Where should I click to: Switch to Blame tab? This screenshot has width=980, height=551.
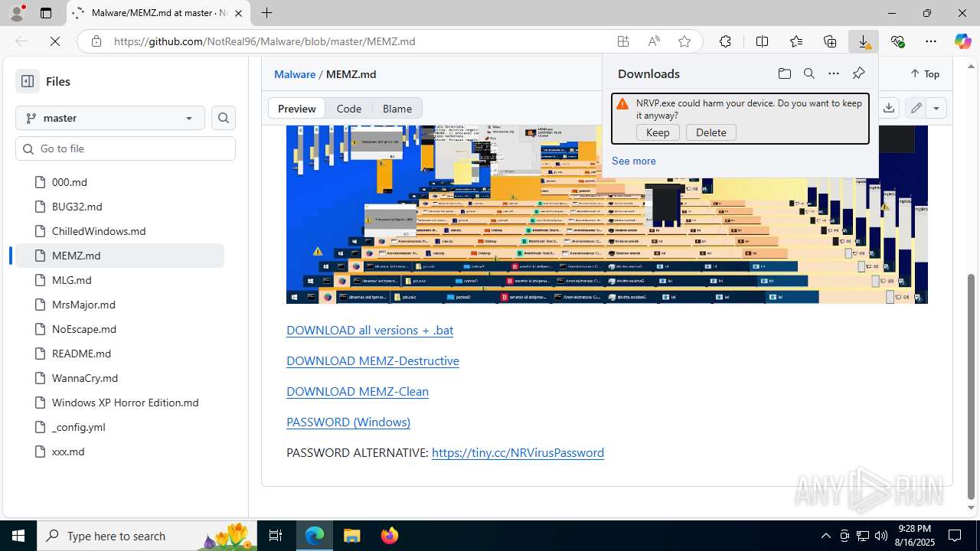point(397,109)
